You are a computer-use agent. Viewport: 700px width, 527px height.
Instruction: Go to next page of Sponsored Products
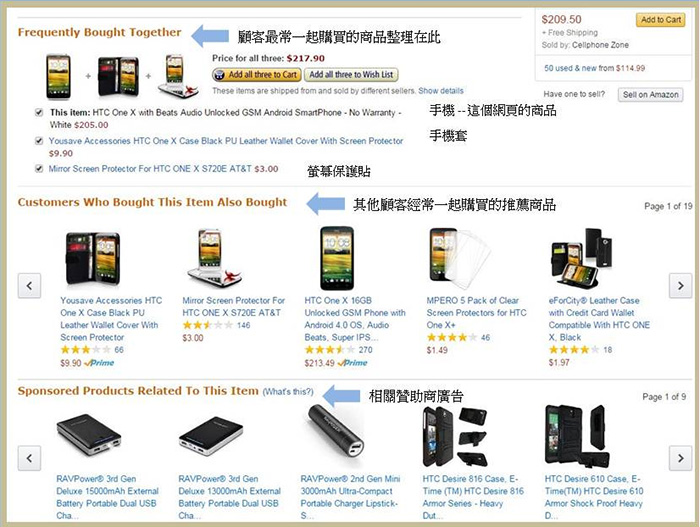click(680, 458)
